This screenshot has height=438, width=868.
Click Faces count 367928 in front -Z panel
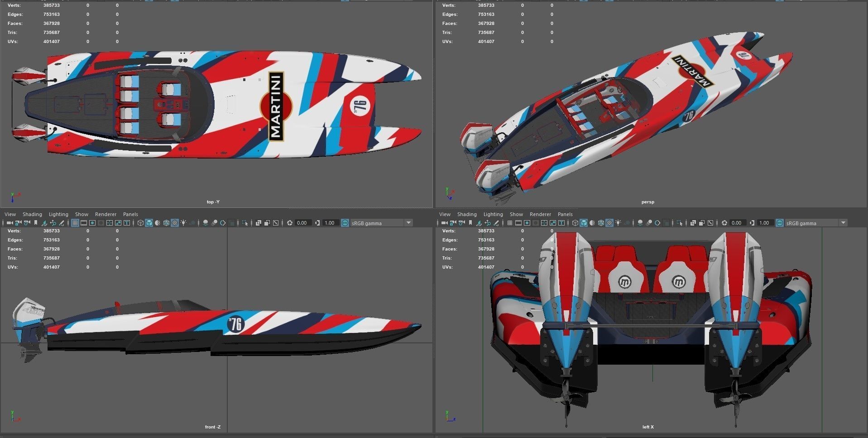[52, 249]
